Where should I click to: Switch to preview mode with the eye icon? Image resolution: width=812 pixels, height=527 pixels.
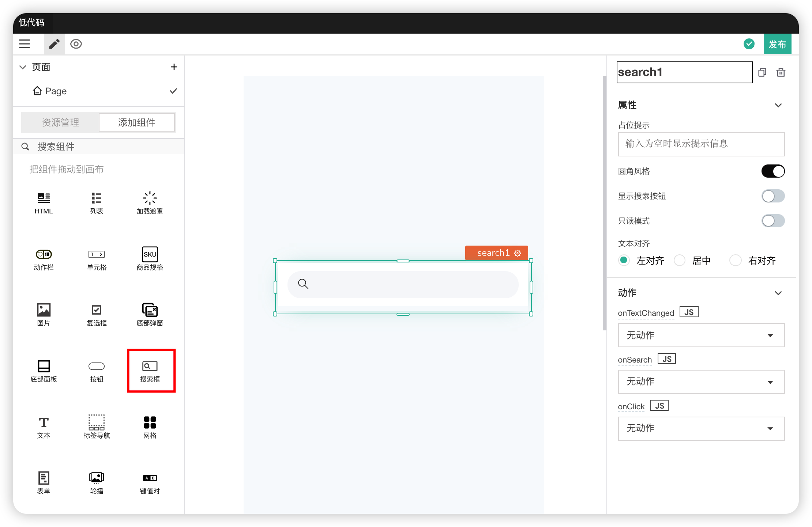pyautogui.click(x=76, y=44)
